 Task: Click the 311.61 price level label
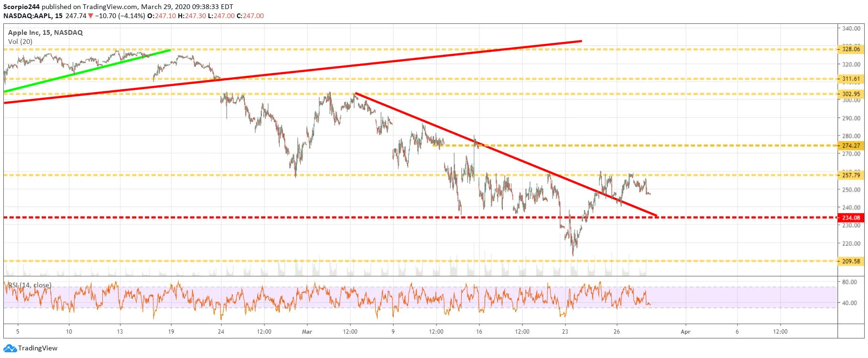[851, 79]
